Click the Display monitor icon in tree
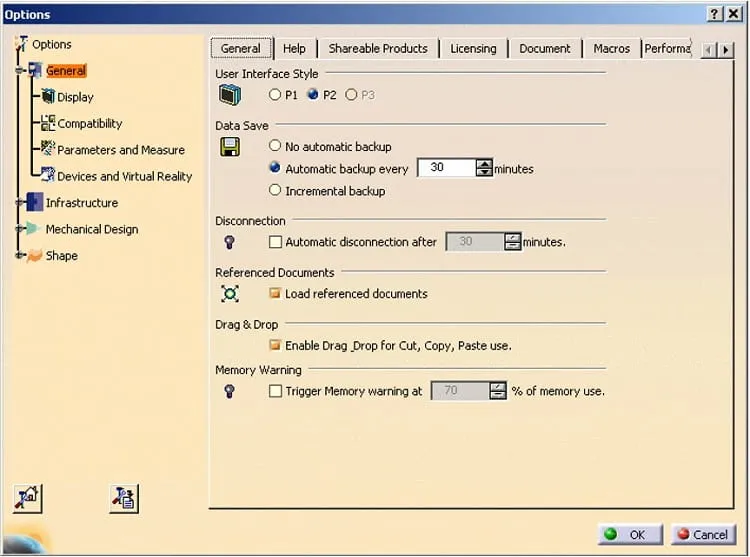Screen dimensions: 750x557 coord(48,97)
